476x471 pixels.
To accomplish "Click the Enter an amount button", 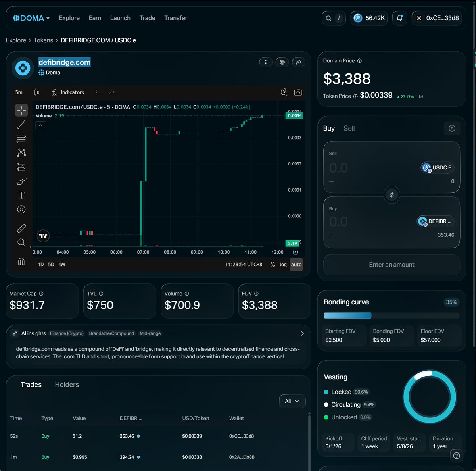I will (392, 265).
